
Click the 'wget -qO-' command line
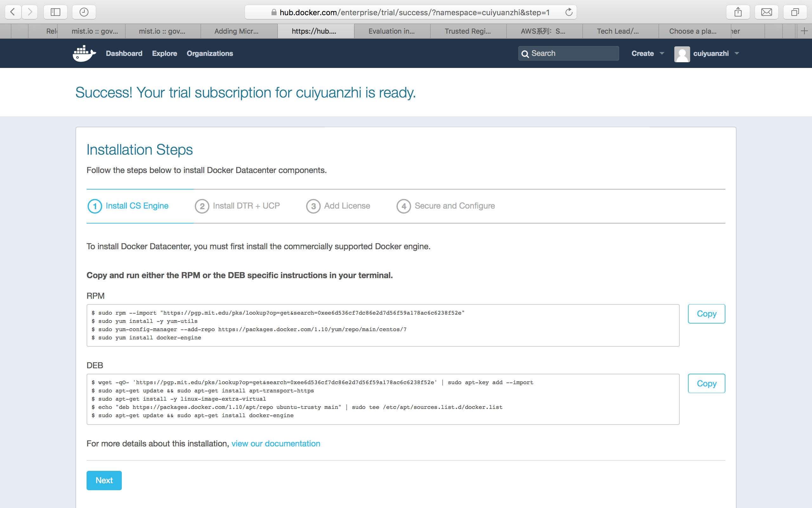(x=312, y=382)
